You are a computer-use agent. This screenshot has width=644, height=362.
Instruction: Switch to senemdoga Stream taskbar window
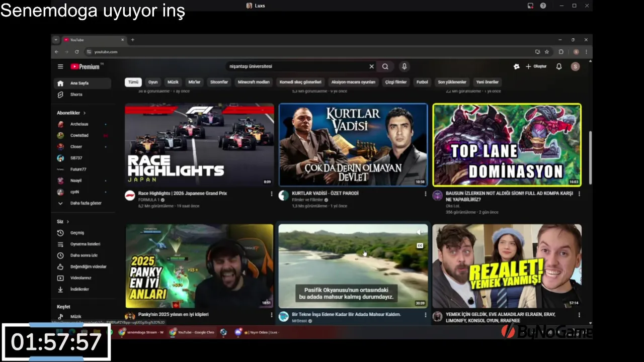[x=141, y=332]
